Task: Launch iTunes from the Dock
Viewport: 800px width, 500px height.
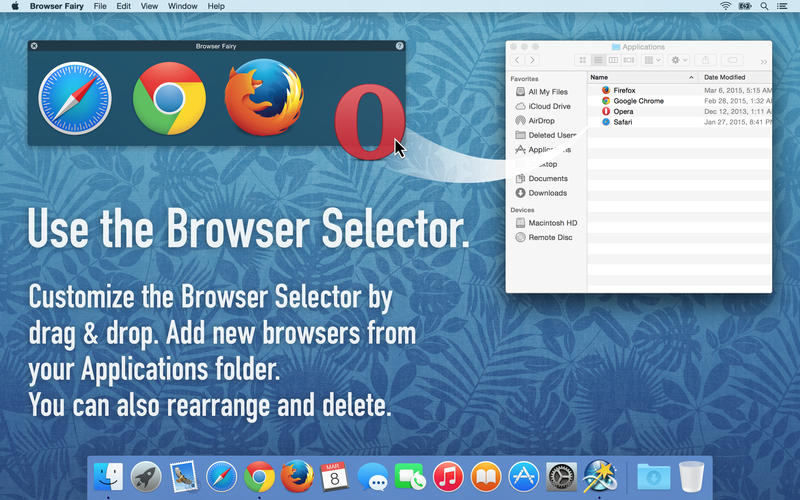Action: click(448, 477)
